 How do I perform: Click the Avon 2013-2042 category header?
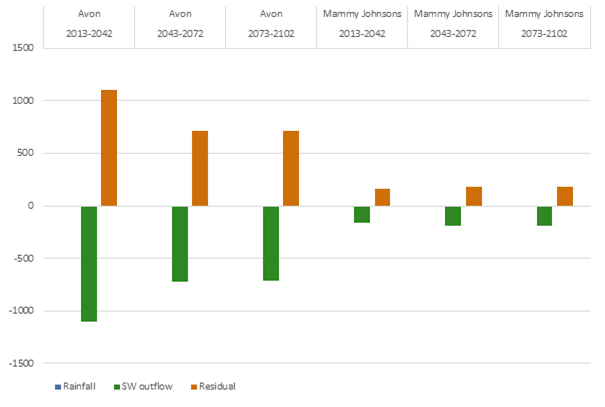pyautogui.click(x=90, y=23)
